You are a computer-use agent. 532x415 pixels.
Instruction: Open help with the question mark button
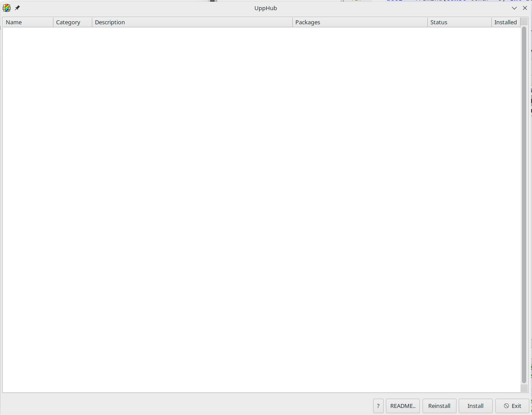[378, 406]
